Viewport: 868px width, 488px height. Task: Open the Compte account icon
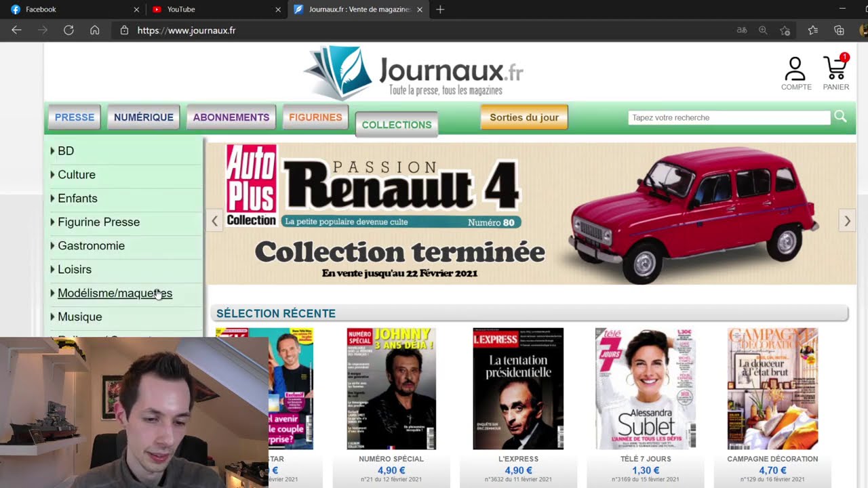pos(795,73)
